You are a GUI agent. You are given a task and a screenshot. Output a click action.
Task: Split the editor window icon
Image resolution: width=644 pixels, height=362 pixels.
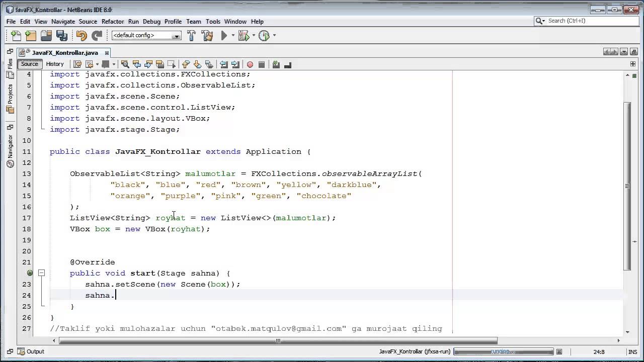click(633, 64)
